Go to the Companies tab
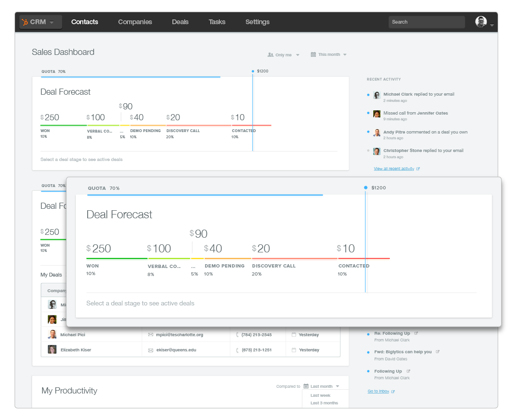Image resolution: width=512 pixels, height=420 pixels. pyautogui.click(x=135, y=22)
